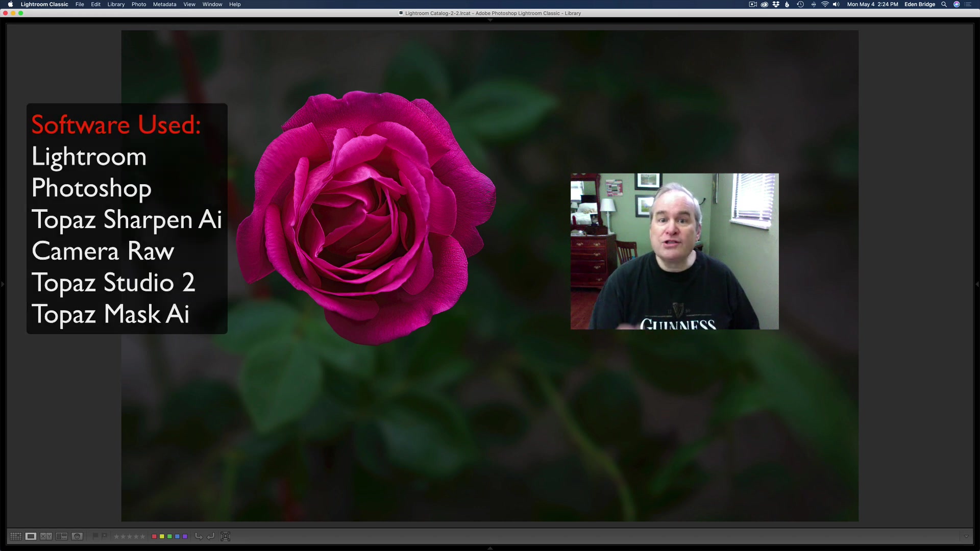Image resolution: width=980 pixels, height=551 pixels.
Task: Click the pink rose photo
Action: pyautogui.click(x=365, y=218)
